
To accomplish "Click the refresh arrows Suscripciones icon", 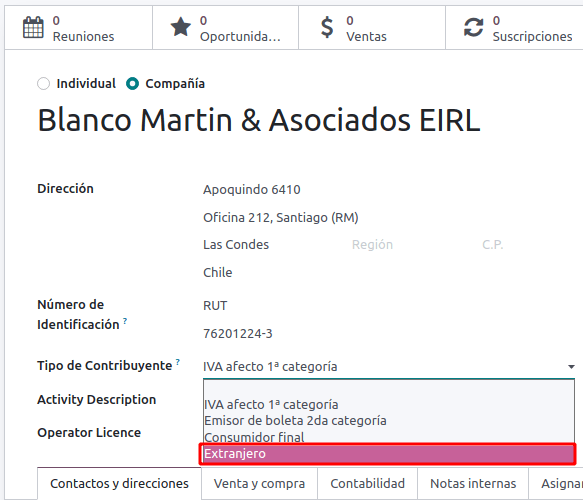I will click(473, 28).
